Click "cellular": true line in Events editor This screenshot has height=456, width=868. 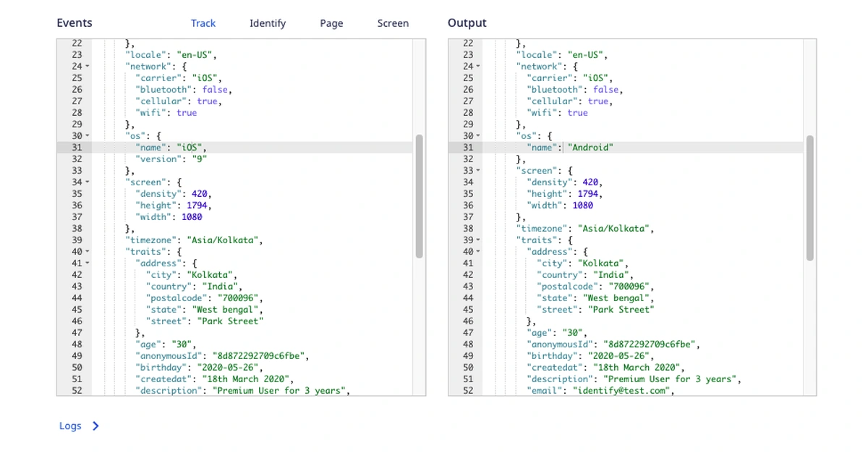[x=179, y=101]
